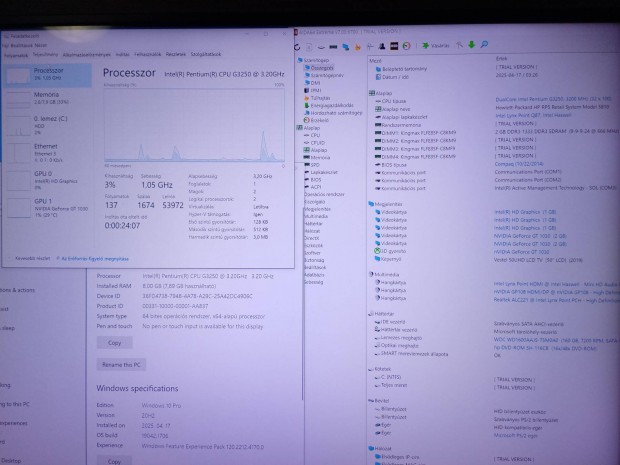This screenshot has width=620, height=465.
Task: Select GPU 0 Intel HD Graphics item
Action: tap(47, 180)
